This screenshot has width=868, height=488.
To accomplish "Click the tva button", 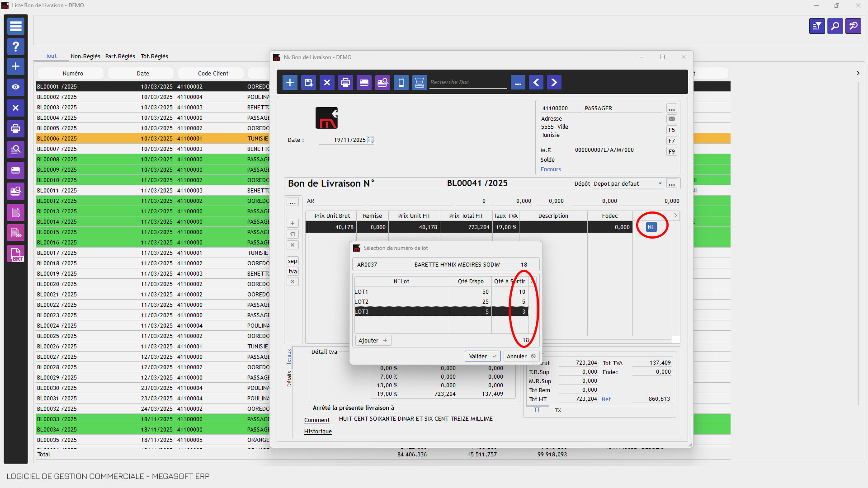I will coord(292,272).
